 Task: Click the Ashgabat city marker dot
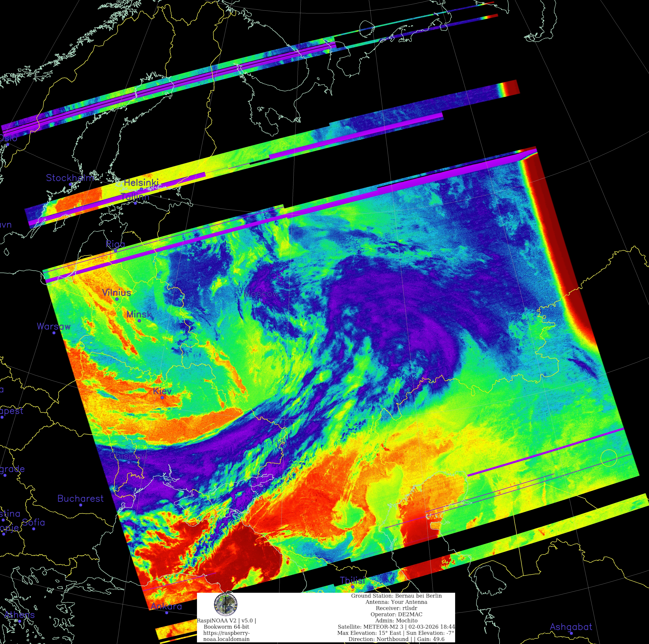click(x=571, y=633)
